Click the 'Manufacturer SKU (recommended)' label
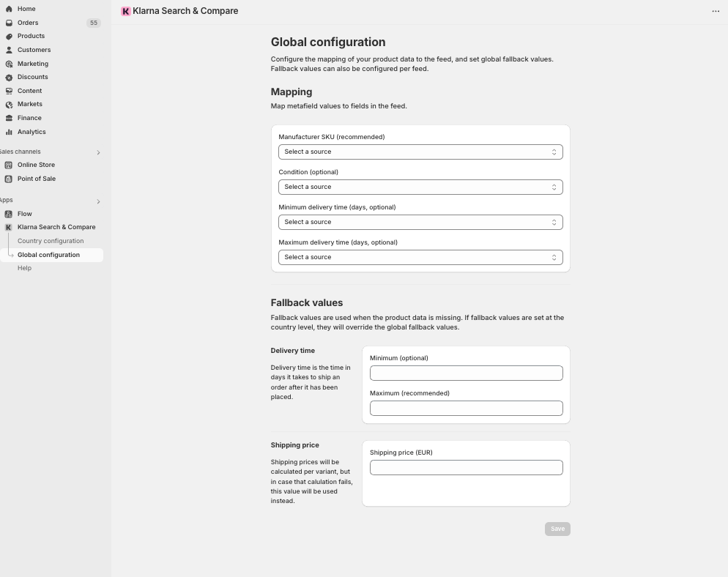728x577 pixels. click(x=332, y=137)
